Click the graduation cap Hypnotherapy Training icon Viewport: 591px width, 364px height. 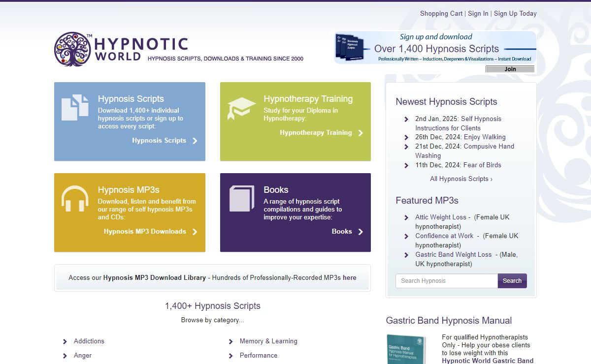coord(241,108)
